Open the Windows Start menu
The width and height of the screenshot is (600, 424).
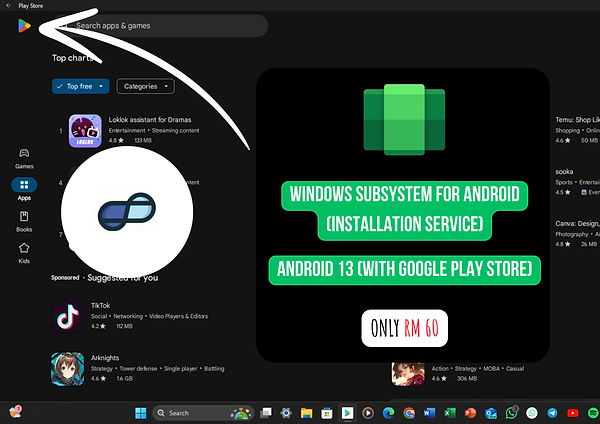pyautogui.click(x=140, y=413)
